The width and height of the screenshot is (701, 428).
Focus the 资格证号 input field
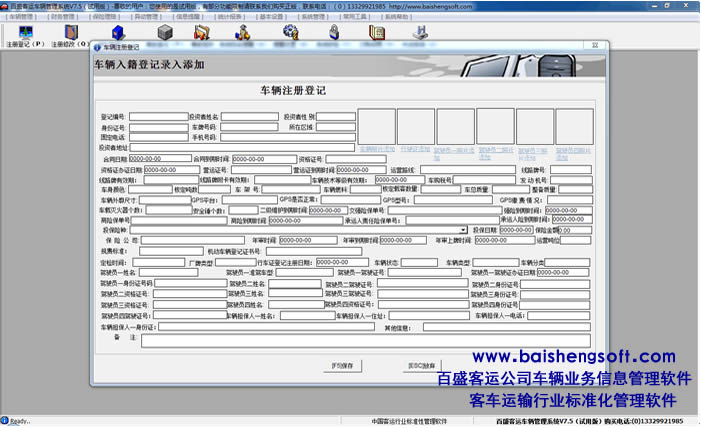click(356, 159)
